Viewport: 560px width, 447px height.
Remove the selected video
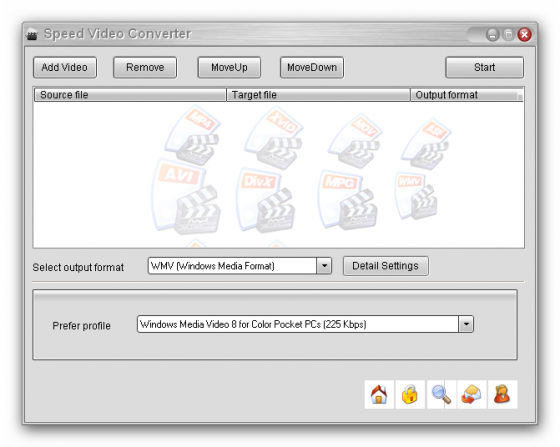[145, 67]
